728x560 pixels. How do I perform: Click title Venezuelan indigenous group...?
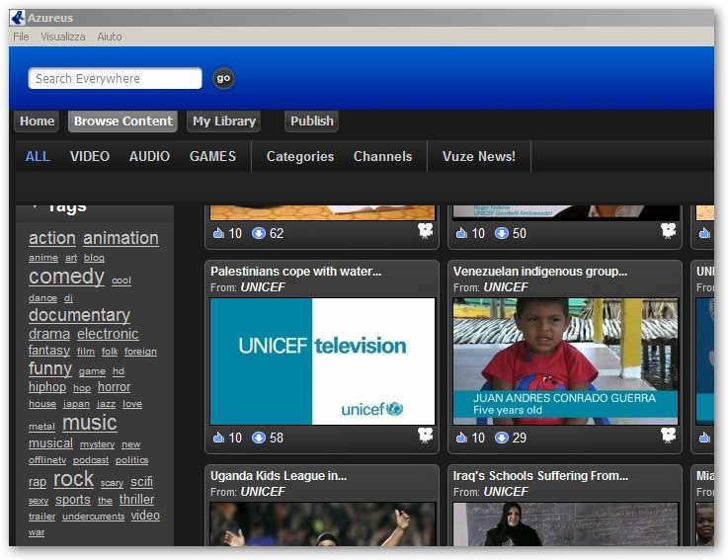[x=540, y=272]
